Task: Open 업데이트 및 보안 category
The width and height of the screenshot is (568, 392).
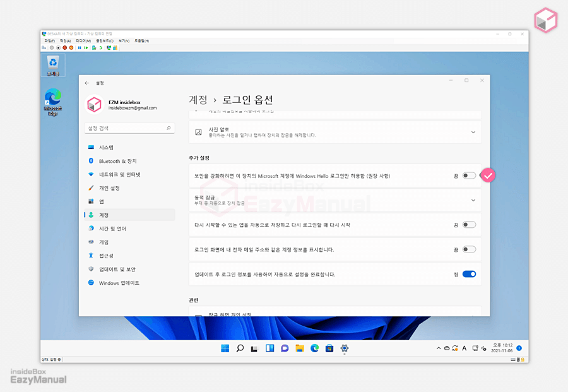Action: (129, 269)
